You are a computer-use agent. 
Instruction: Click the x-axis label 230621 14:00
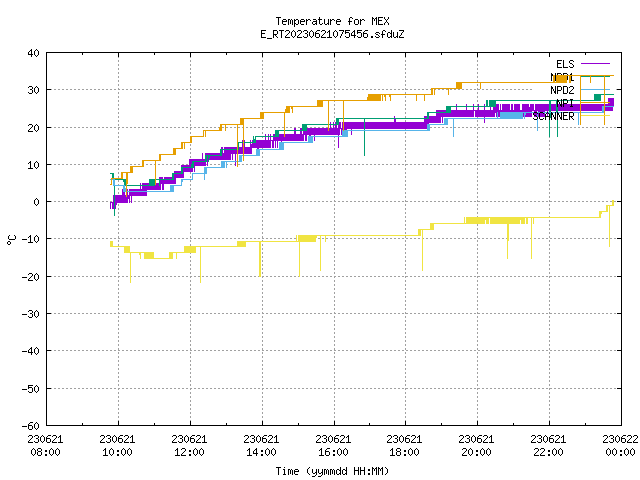pyautogui.click(x=261, y=446)
